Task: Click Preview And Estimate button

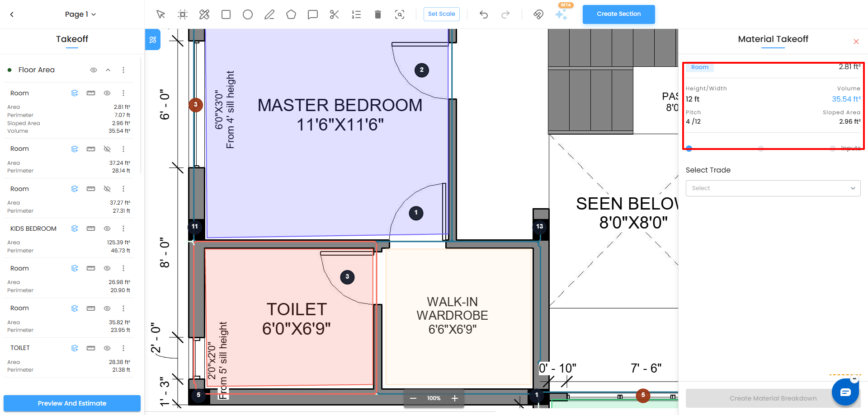Action: (72, 403)
